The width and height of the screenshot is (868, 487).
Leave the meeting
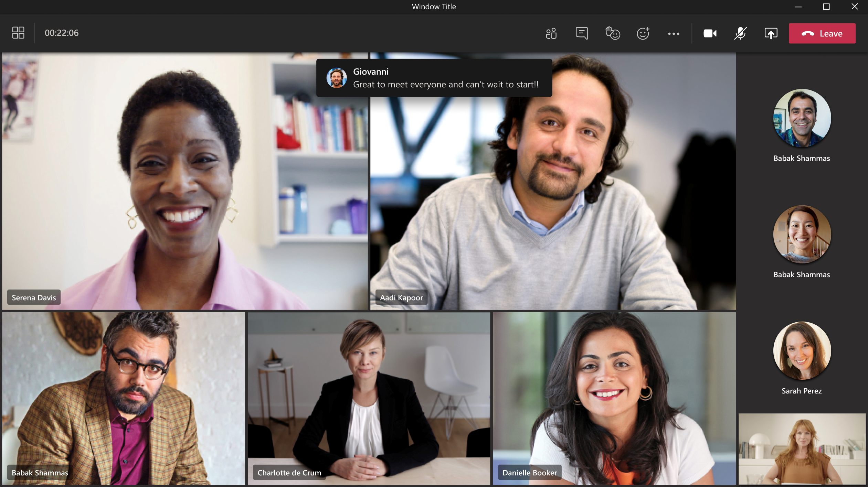point(822,33)
